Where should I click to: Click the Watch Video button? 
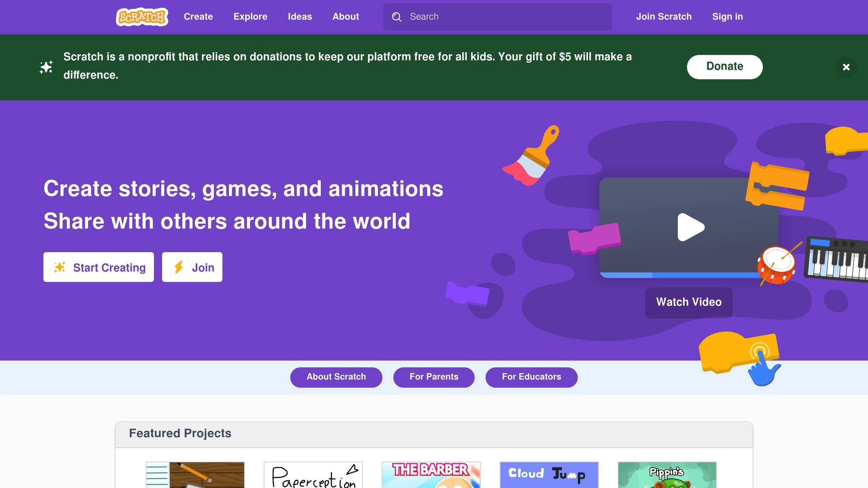pyautogui.click(x=689, y=302)
